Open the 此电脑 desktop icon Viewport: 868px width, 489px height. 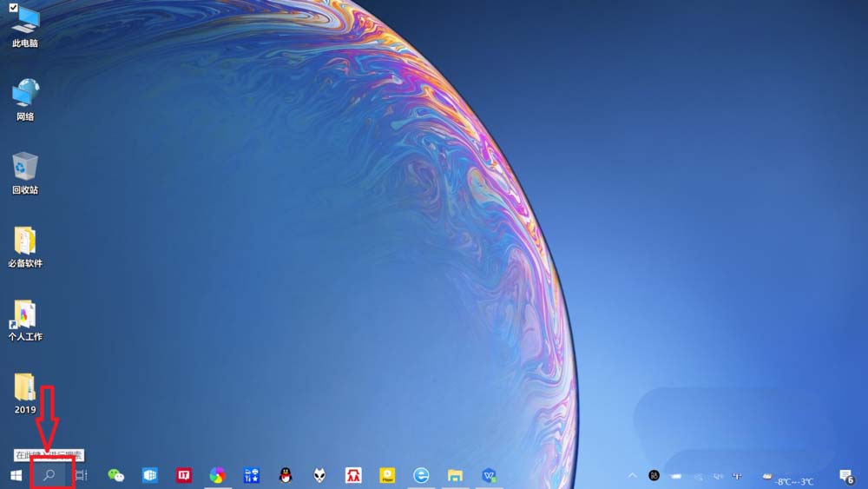[25, 26]
